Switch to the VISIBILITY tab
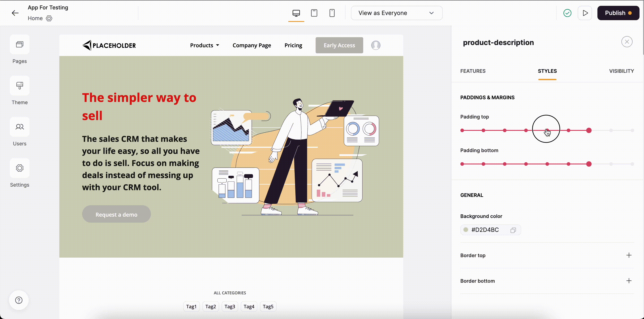Viewport: 644px width, 319px height. click(621, 71)
